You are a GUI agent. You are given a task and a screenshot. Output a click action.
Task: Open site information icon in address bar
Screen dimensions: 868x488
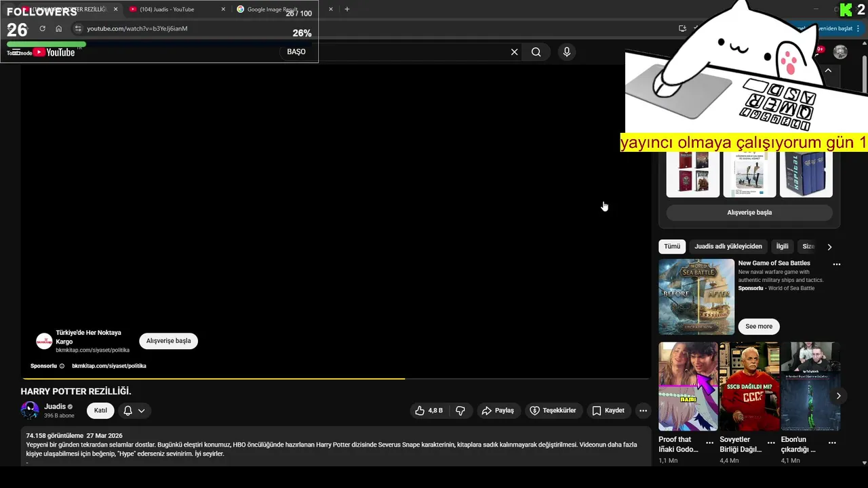78,28
